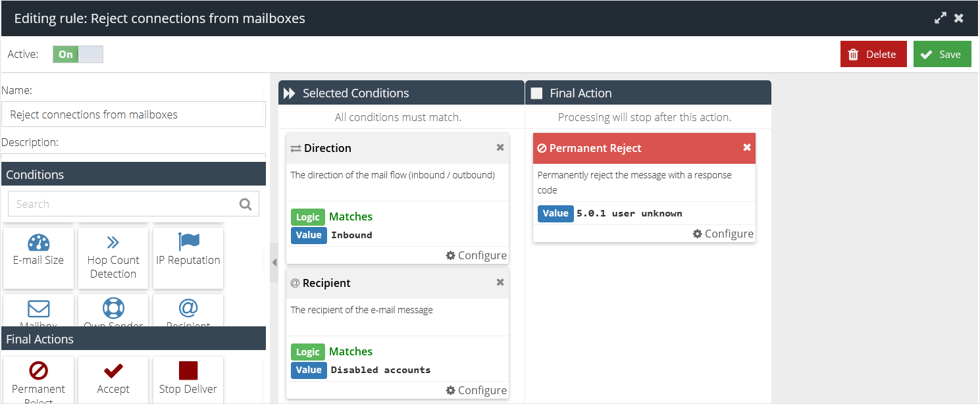Select the Mailbox condition icon

38,311
